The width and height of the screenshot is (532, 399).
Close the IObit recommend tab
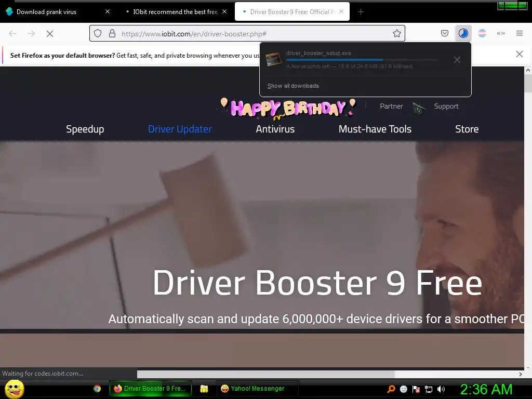point(224,11)
